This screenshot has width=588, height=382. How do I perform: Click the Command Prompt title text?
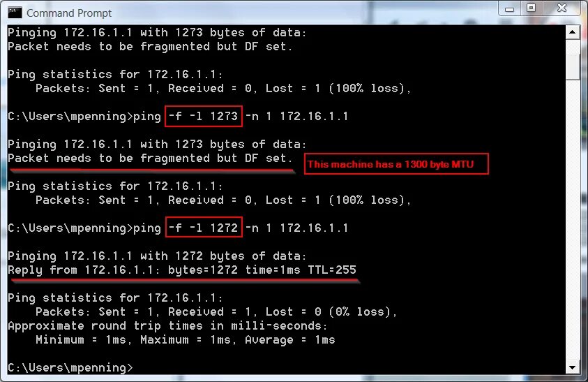coord(69,13)
